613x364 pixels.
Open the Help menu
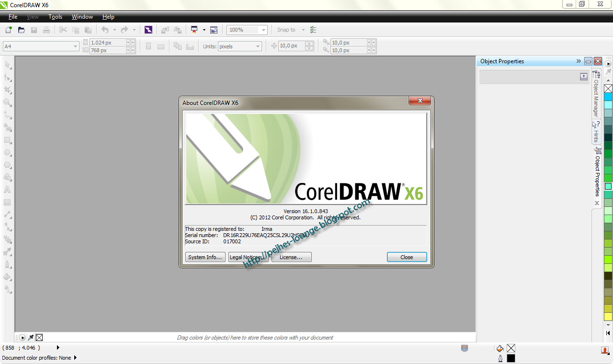108,17
